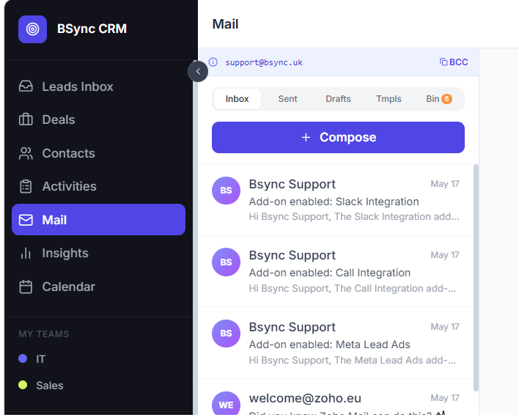Click the plus sign in Compose button

click(306, 137)
